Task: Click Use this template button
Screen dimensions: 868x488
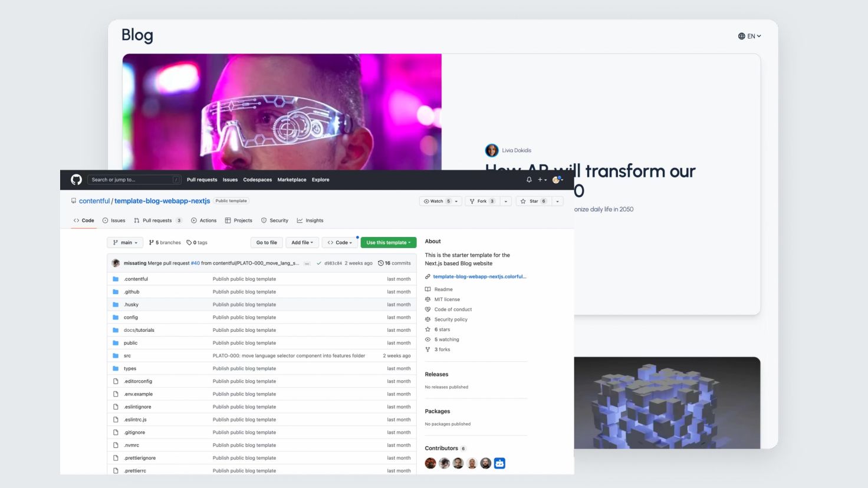Action: [x=389, y=242]
